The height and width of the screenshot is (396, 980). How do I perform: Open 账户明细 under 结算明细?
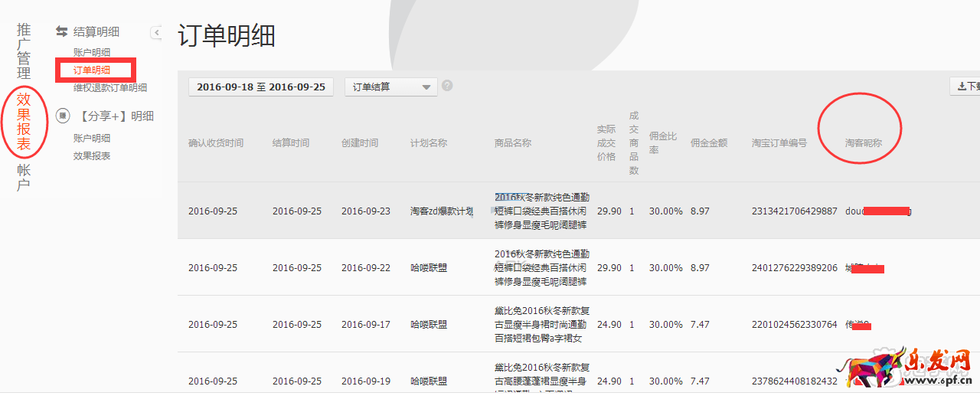point(92,53)
